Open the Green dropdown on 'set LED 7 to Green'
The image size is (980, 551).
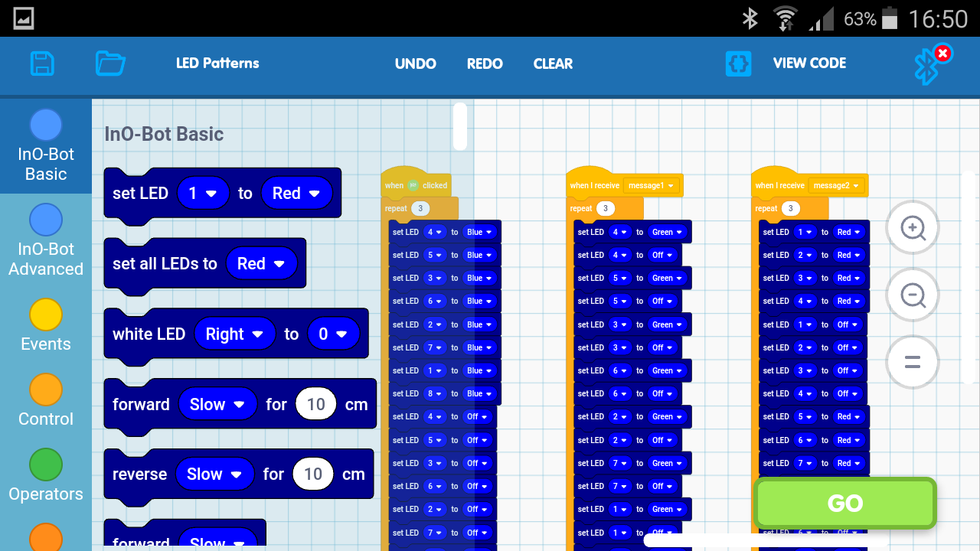coord(667,463)
